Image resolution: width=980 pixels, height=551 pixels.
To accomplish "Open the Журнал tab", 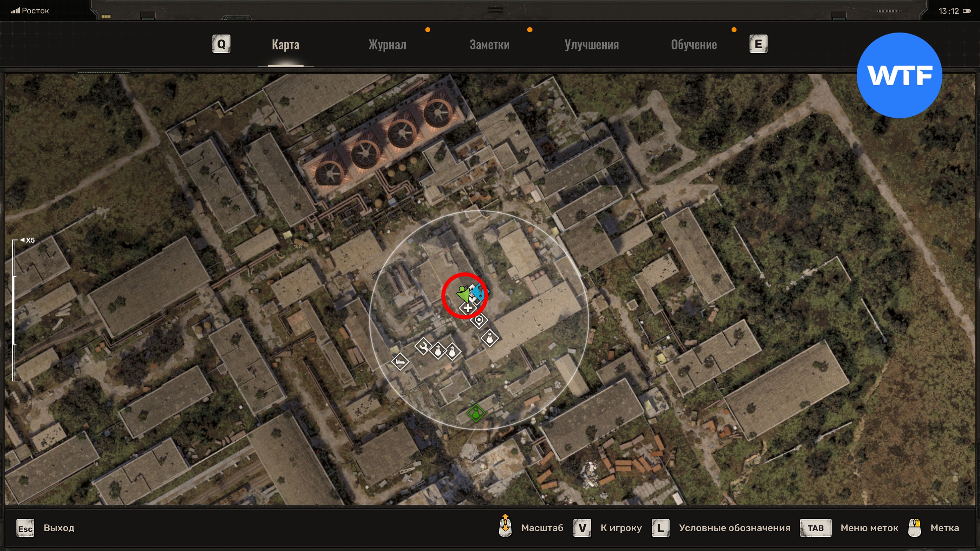I will click(387, 45).
